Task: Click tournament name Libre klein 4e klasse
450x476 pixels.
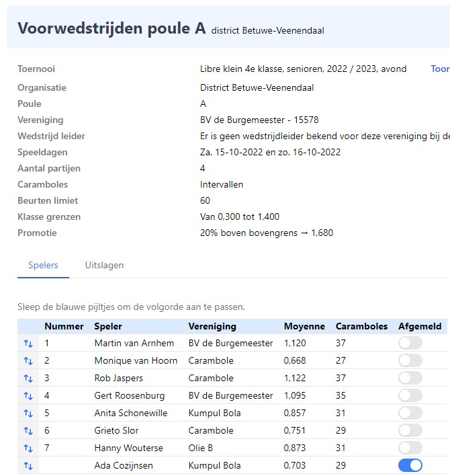Action: tap(303, 69)
